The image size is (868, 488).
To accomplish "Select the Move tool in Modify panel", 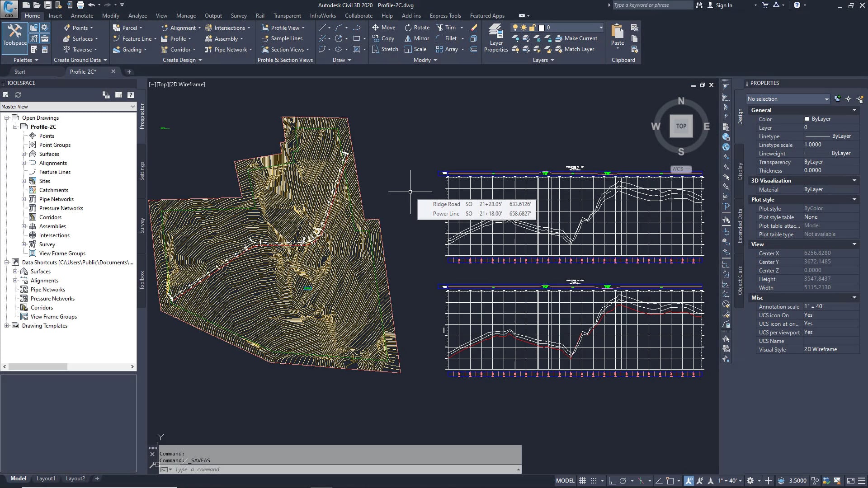I will (384, 27).
